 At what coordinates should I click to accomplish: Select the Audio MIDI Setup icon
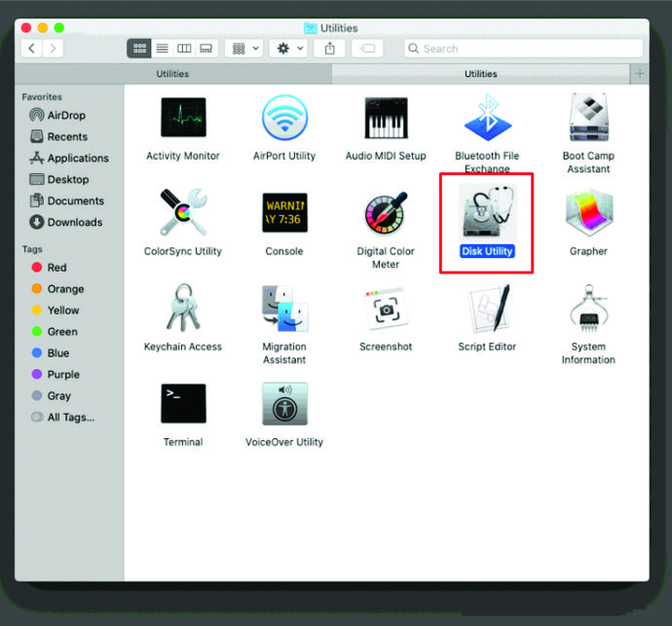[x=386, y=118]
